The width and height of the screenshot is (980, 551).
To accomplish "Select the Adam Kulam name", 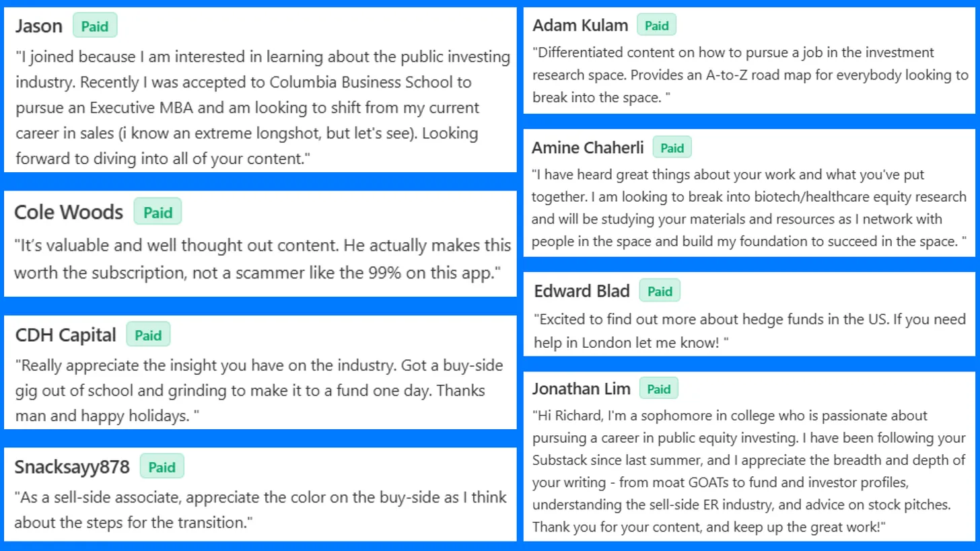I will point(580,26).
